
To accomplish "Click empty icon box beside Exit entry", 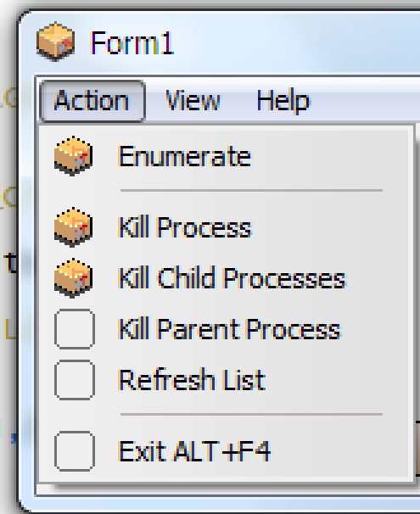I will tap(75, 451).
